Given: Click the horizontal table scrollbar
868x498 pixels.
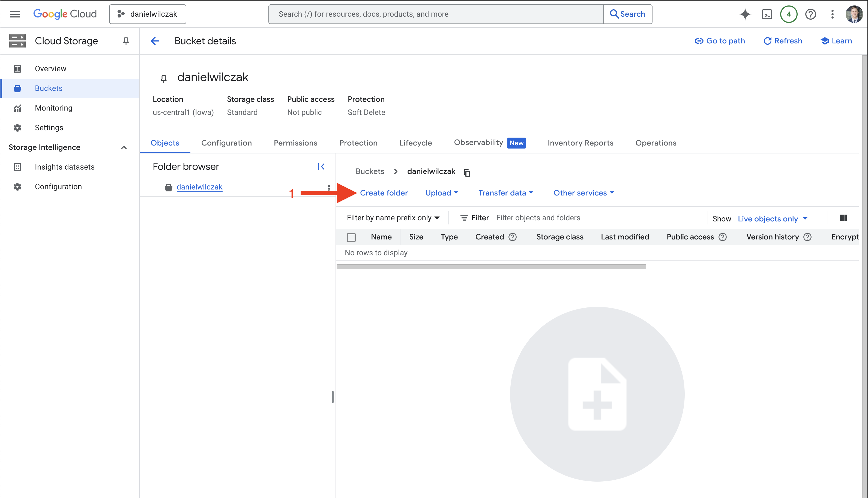Looking at the screenshot, I should 491,267.
